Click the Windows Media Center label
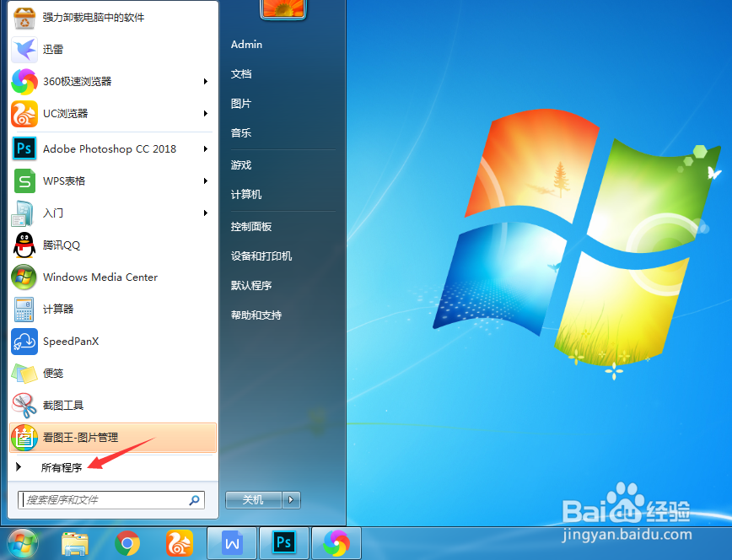This screenshot has width=732, height=560. coord(100,277)
